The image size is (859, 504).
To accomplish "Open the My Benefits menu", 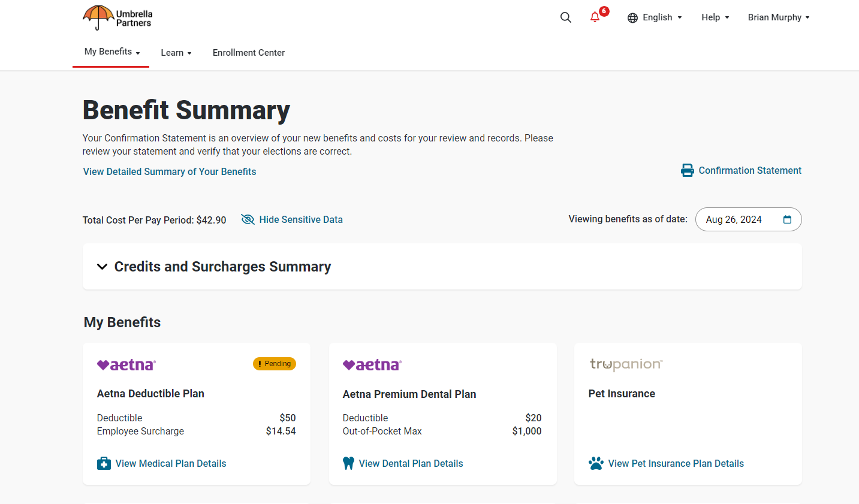I will coord(110,52).
